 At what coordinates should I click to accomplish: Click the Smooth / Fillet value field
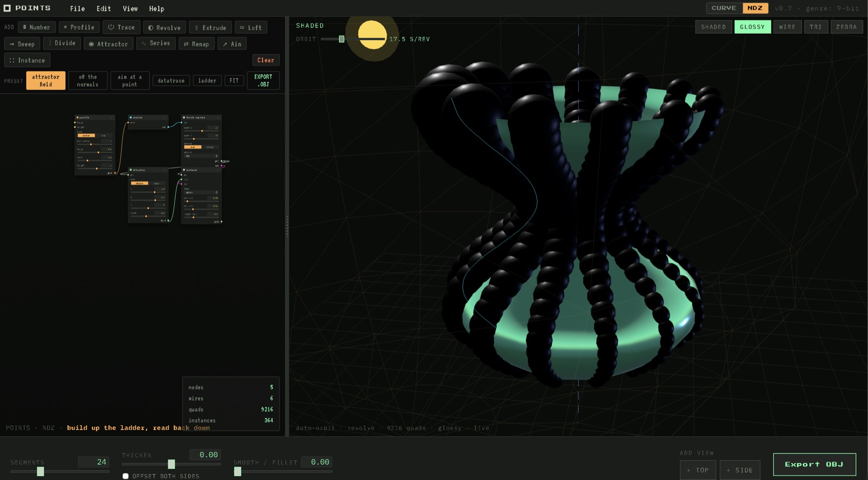[317, 462]
